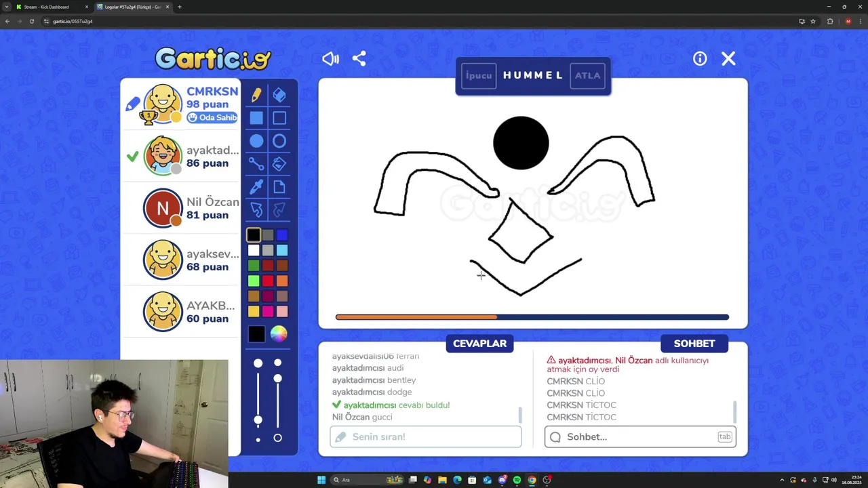Click the Oda Sahibi room owner badge

click(x=212, y=117)
